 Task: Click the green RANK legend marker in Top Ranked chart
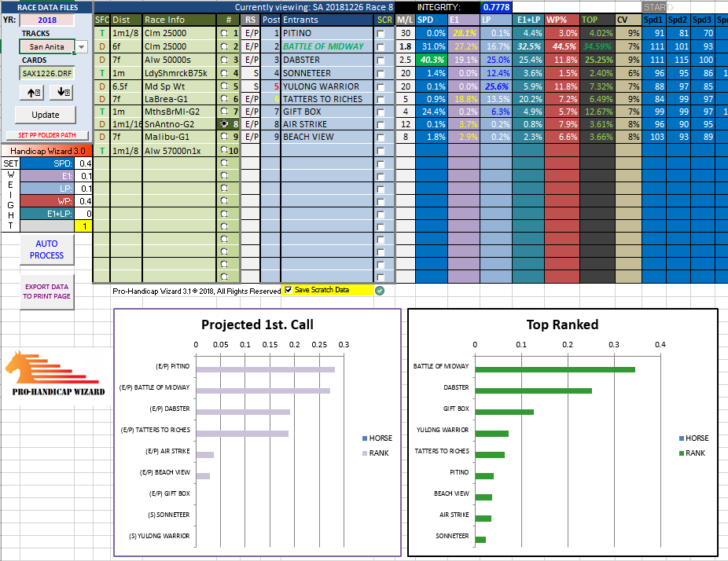click(x=682, y=453)
